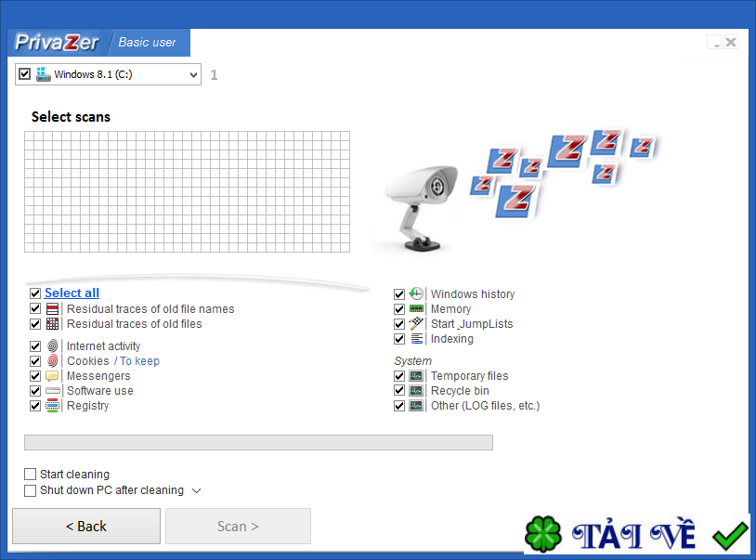Image resolution: width=756 pixels, height=560 pixels.
Task: Click the Registry icon
Action: pyautogui.click(x=53, y=406)
